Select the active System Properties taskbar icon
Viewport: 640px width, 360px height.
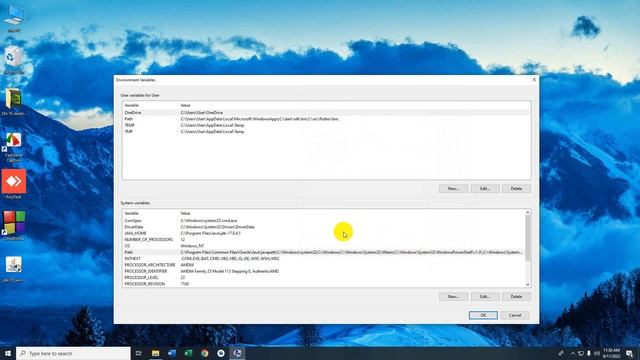[237, 353]
